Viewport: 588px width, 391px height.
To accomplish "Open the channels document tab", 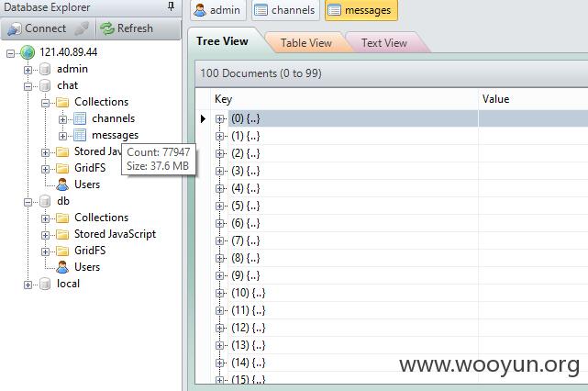I will point(285,10).
